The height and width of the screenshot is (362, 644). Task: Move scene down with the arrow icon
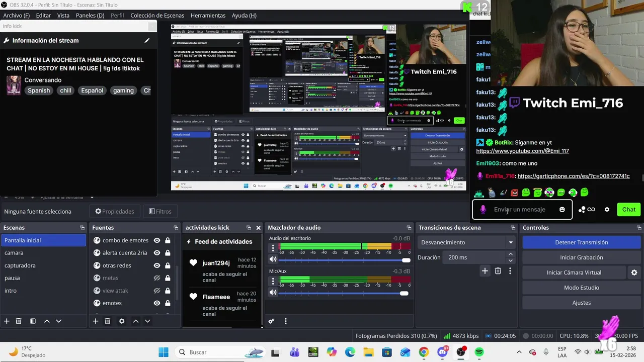click(58, 321)
